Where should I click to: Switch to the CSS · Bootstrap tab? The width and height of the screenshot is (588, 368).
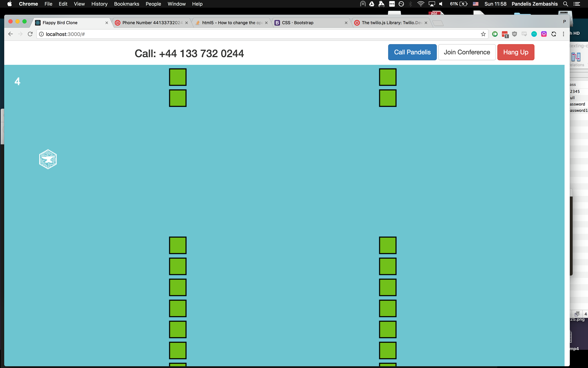click(x=298, y=23)
